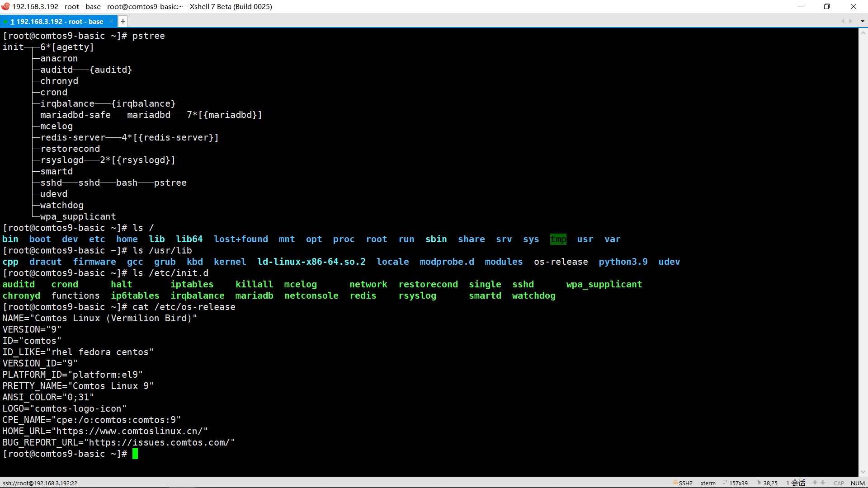Click the green connection status dot on tab
The height and width of the screenshot is (488, 868).
pyautogui.click(x=5, y=22)
